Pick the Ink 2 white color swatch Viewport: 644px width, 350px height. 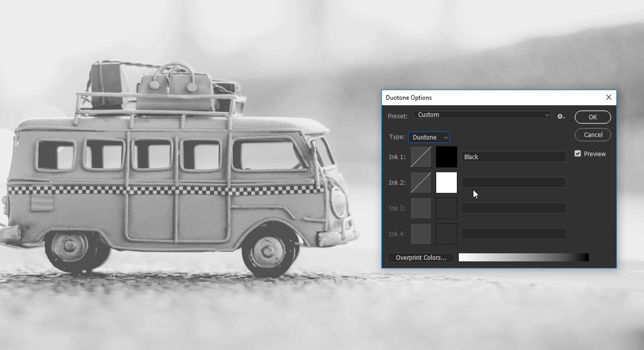(446, 183)
